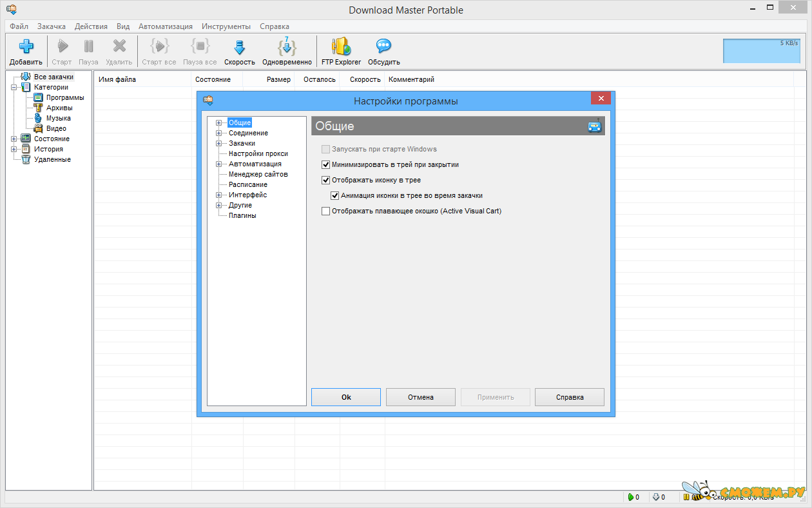Screen dimensions: 812x508
Task: Expand Автоматизация node in settings tree
Action: [x=219, y=164]
